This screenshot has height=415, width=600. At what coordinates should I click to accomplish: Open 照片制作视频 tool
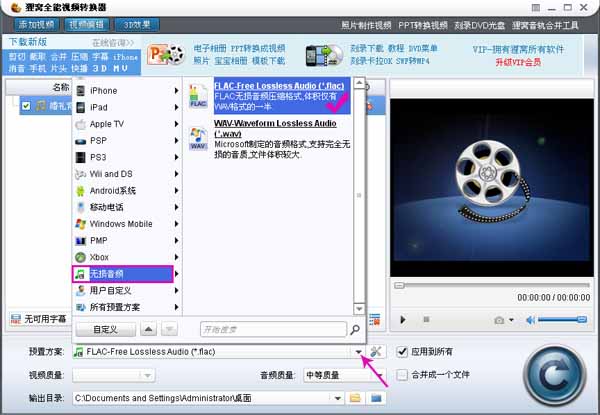click(366, 25)
